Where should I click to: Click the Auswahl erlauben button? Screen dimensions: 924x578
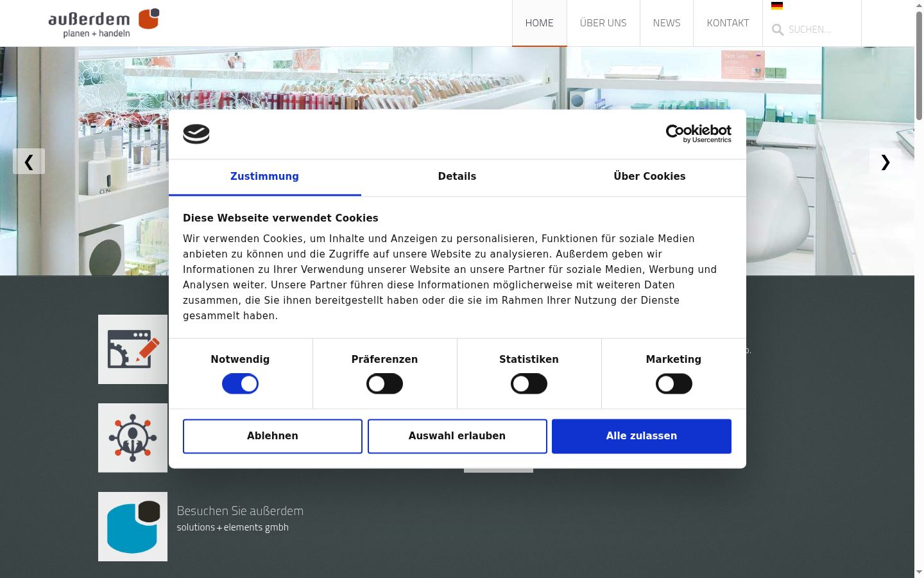(x=457, y=436)
